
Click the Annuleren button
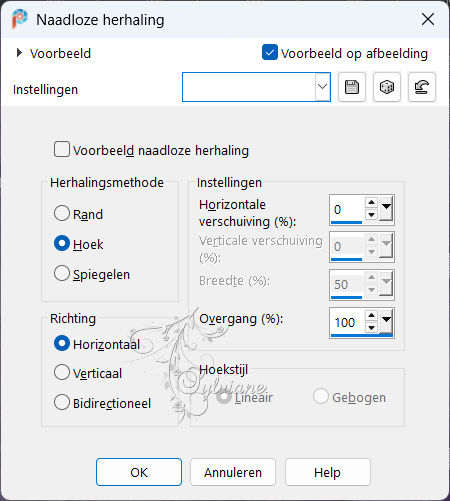[x=233, y=472]
